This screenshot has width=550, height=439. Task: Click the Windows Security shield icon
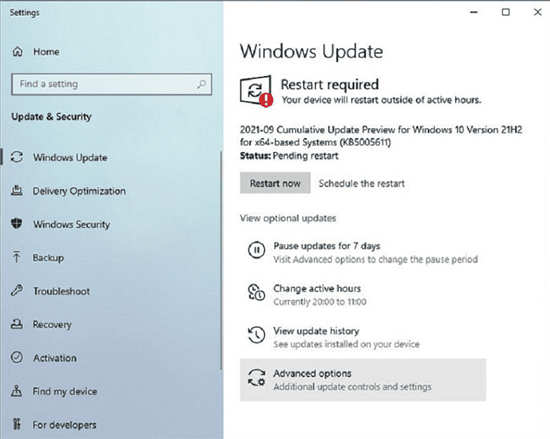pyautogui.click(x=16, y=223)
